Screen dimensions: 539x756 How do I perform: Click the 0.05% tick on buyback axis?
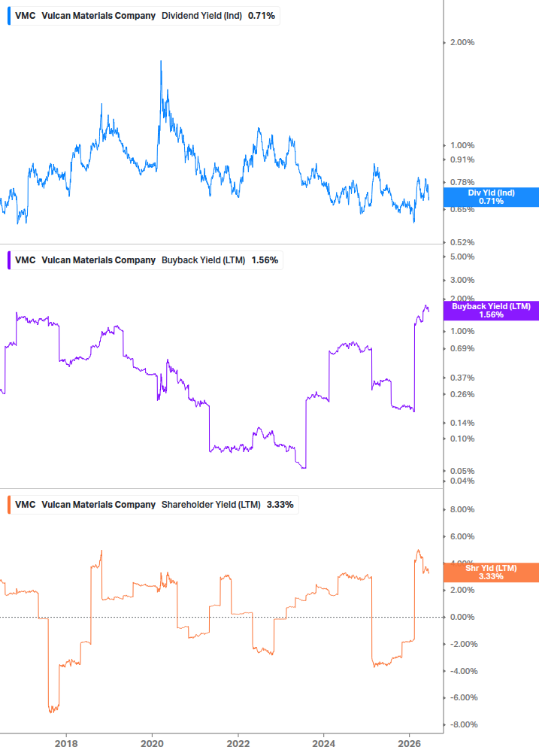[462, 471]
